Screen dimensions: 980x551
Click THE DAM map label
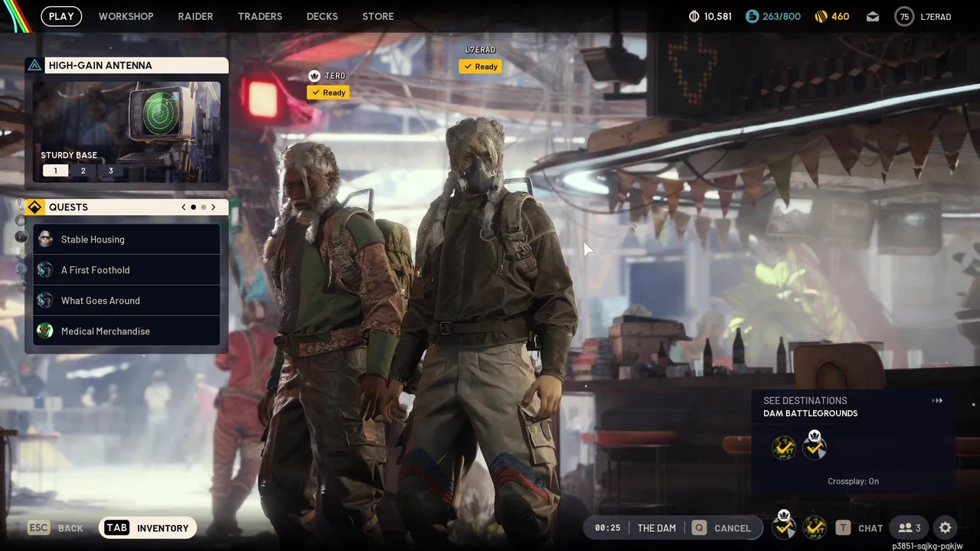[x=657, y=528]
